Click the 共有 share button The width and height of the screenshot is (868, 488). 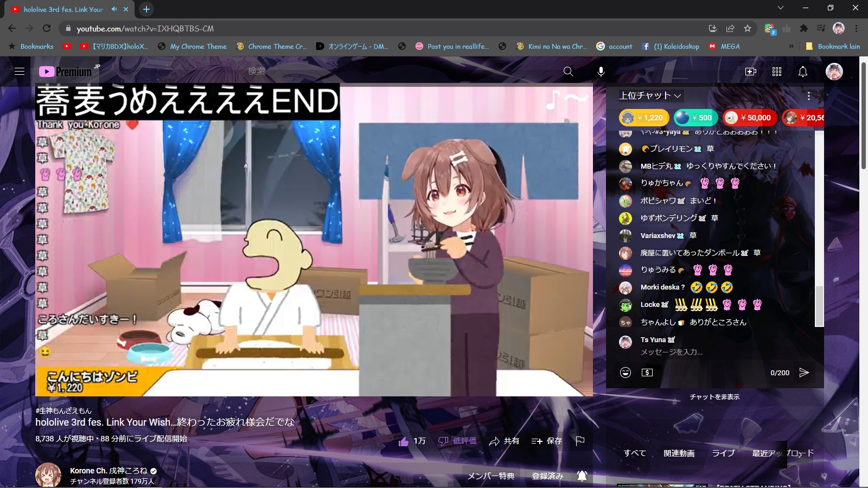click(504, 441)
